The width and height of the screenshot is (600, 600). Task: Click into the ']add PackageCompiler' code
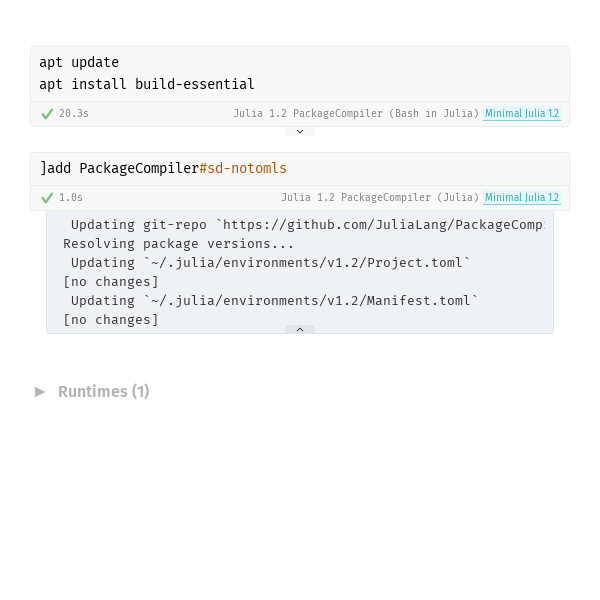click(120, 168)
